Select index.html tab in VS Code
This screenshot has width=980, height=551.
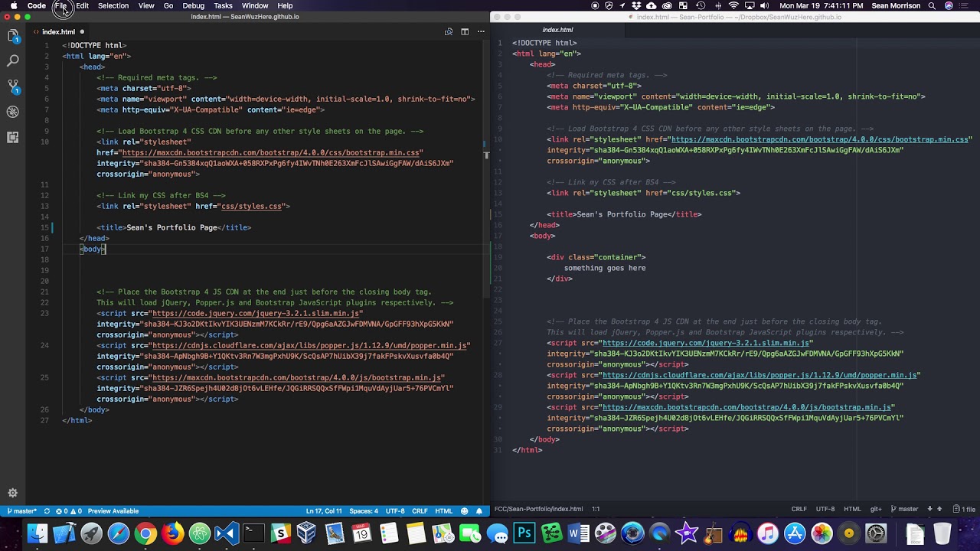click(59, 31)
